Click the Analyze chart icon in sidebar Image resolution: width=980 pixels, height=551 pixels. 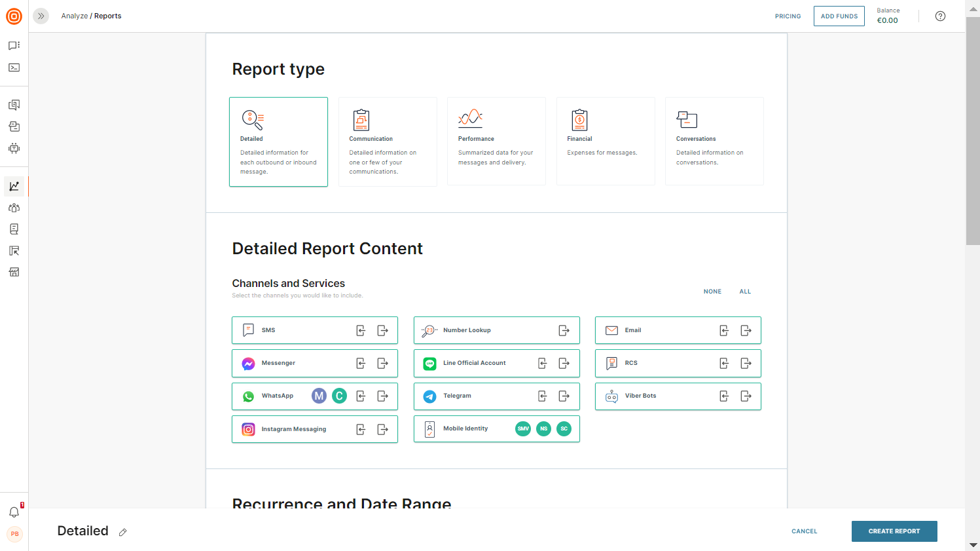14,186
